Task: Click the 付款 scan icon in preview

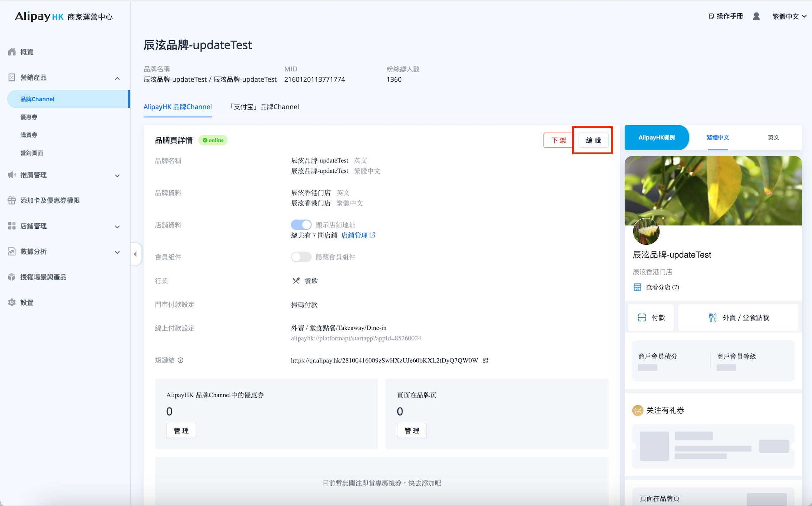Action: click(642, 318)
